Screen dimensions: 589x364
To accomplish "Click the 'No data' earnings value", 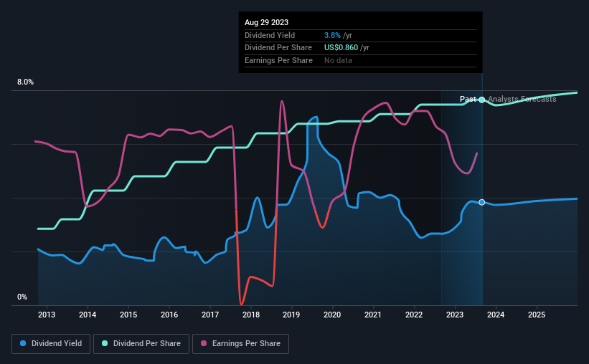I will [x=338, y=60].
